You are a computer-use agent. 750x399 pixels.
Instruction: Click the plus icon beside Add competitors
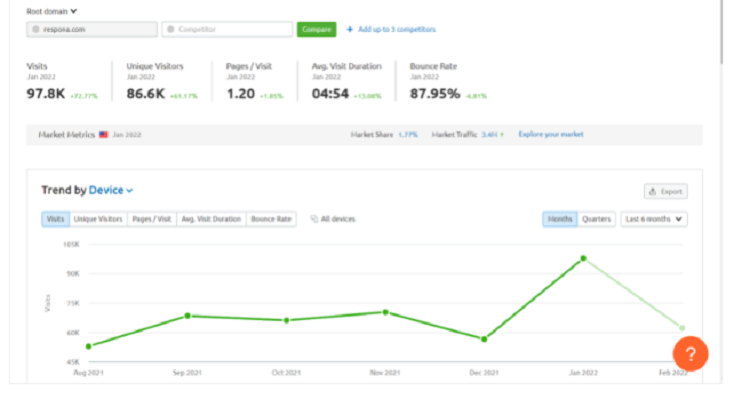click(x=350, y=29)
